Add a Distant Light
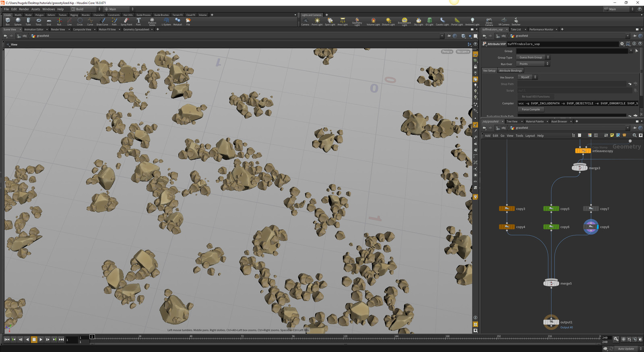Screen dimensions: 644x352 (388, 21)
